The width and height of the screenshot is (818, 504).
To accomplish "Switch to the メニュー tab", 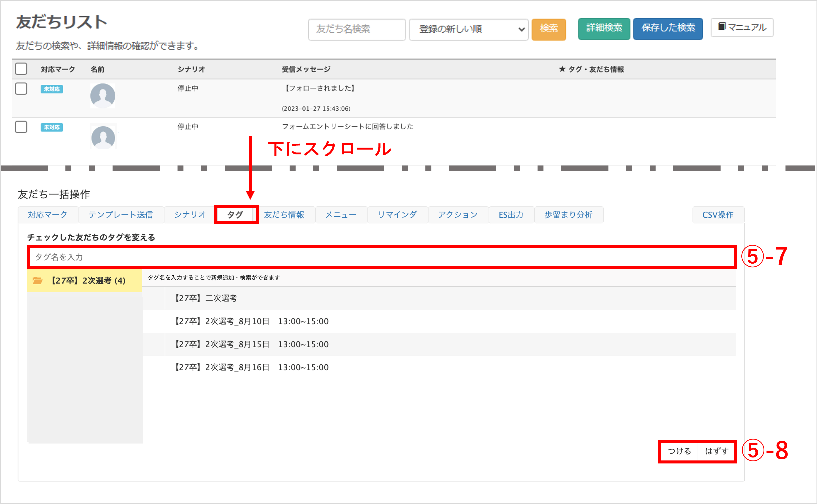I will (x=341, y=215).
